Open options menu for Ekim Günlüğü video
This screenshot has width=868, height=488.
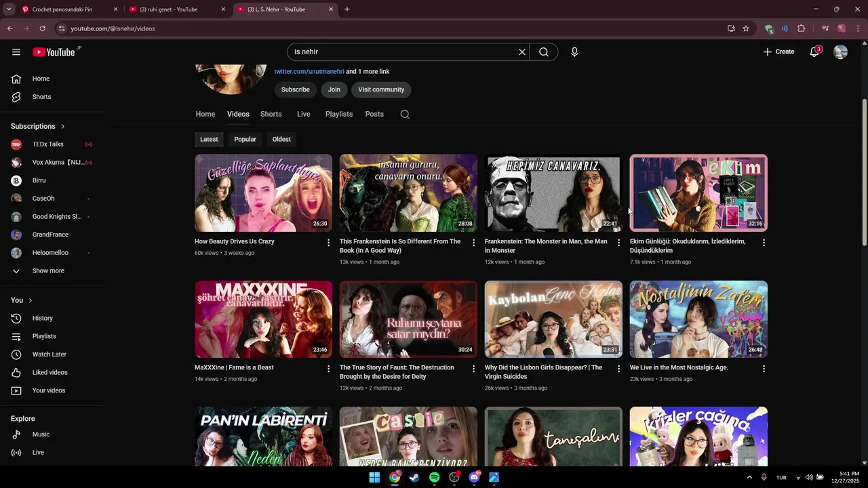[764, 243]
